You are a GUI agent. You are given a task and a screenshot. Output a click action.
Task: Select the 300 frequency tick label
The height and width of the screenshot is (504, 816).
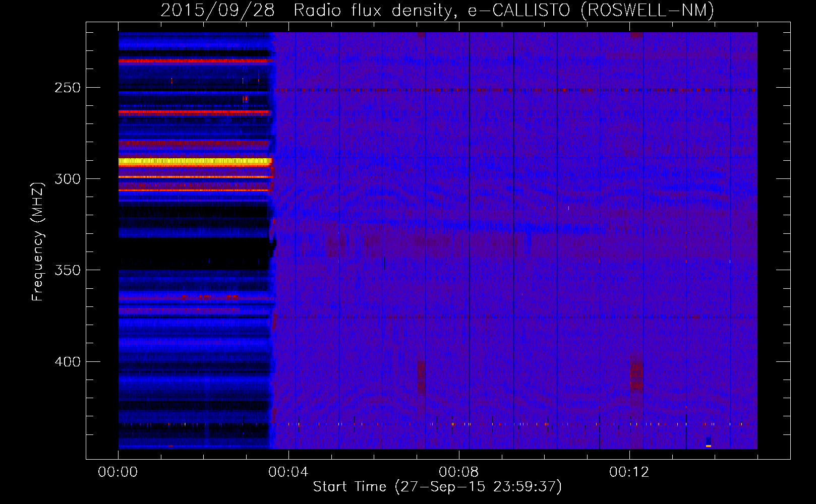[x=68, y=179]
